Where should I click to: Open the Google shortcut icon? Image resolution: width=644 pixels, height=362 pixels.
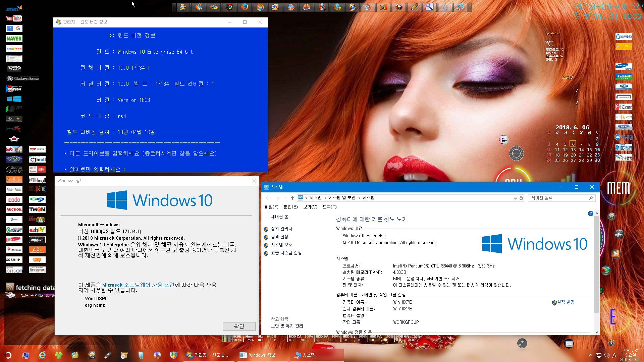(14, 28)
